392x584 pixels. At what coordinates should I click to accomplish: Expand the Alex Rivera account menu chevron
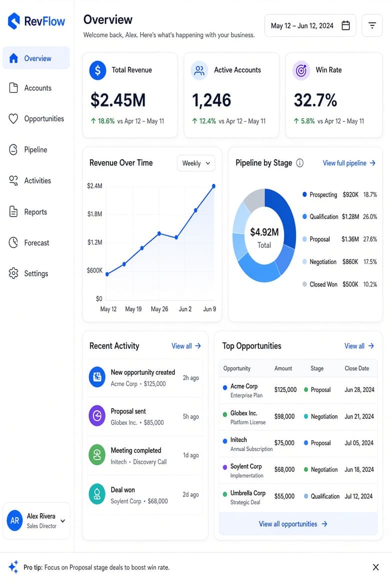pyautogui.click(x=63, y=520)
